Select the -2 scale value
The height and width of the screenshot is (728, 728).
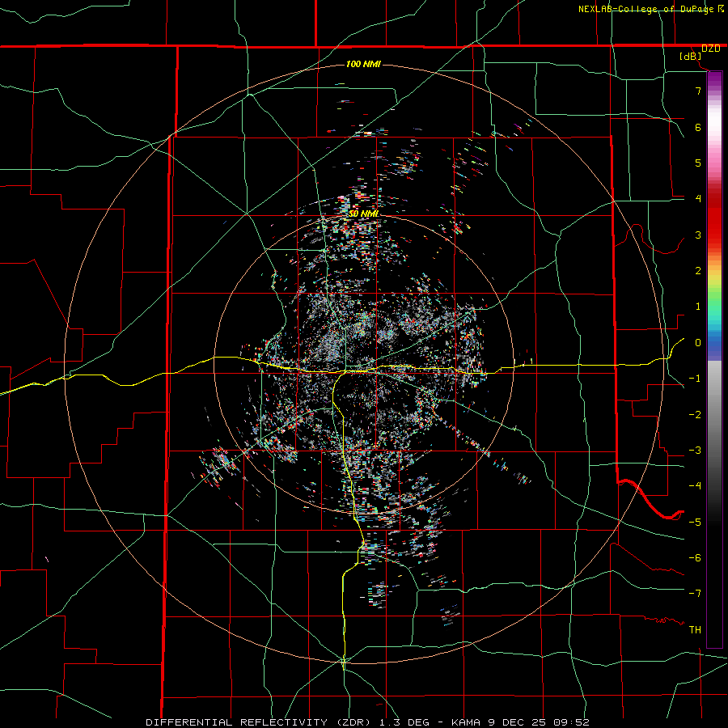[x=695, y=415]
